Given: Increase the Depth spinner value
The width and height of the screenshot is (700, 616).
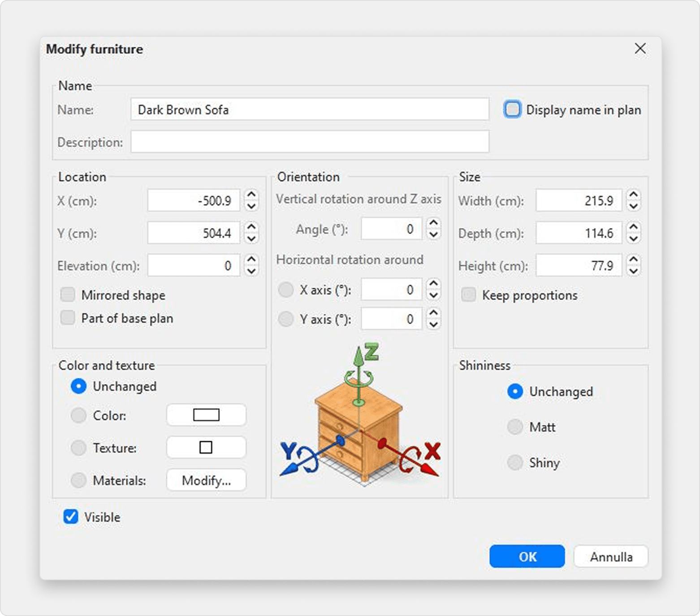Looking at the screenshot, I should (633, 227).
